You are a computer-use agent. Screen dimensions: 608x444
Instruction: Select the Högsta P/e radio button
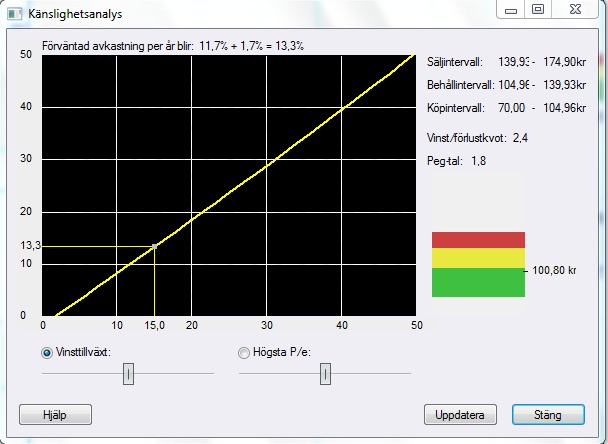(x=244, y=353)
